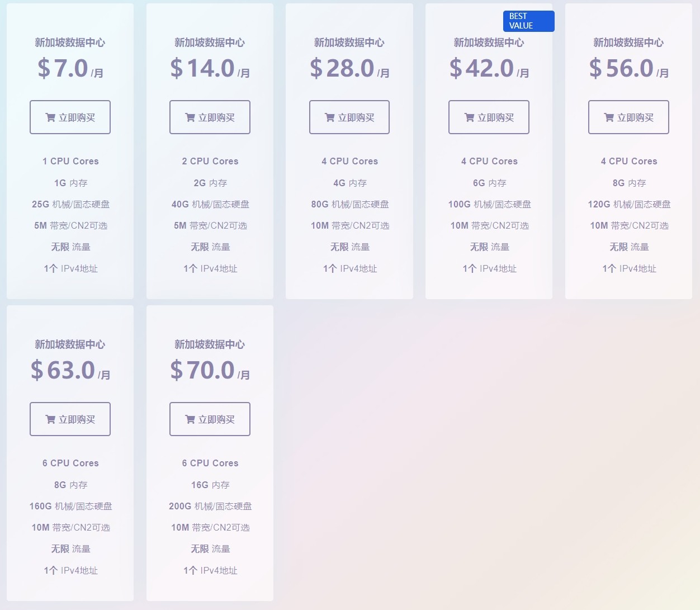The height and width of the screenshot is (610, 700).
Task: Buy the 1 CPU Cores 1G plan
Action: (70, 117)
